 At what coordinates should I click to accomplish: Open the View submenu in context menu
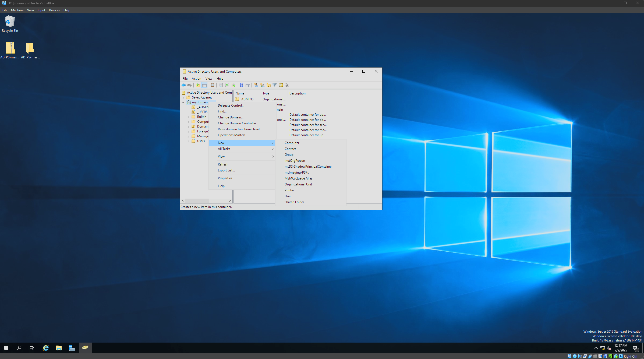click(242, 157)
